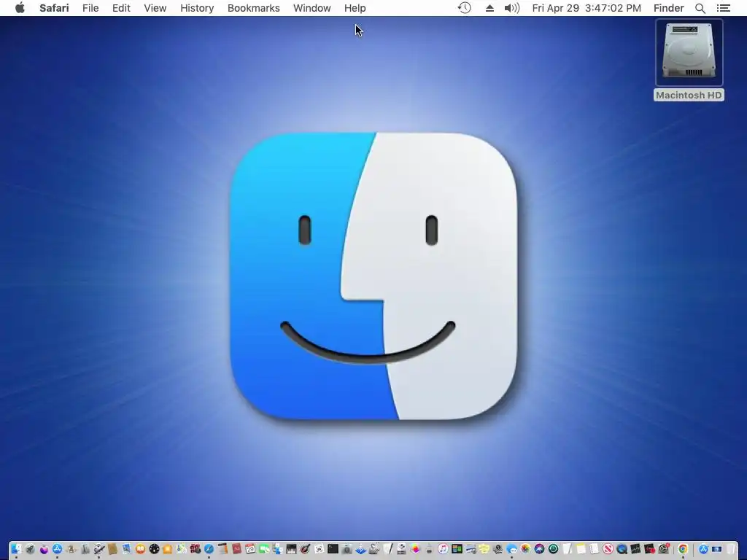Open the History menu

tap(197, 8)
